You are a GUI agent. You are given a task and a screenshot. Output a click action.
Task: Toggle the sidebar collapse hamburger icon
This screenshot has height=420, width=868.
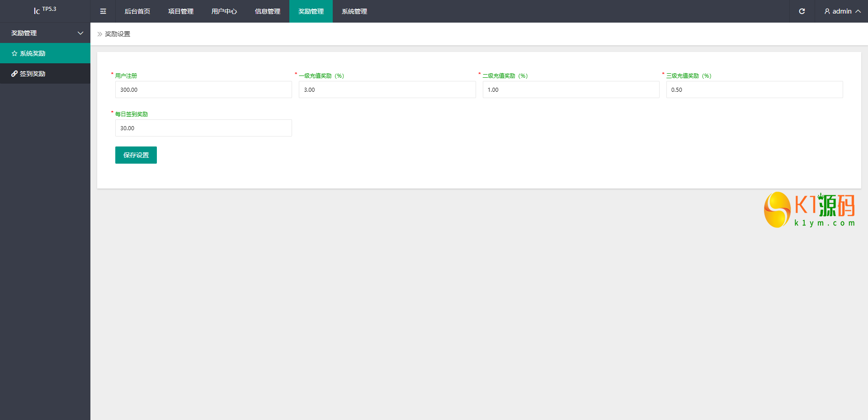103,11
